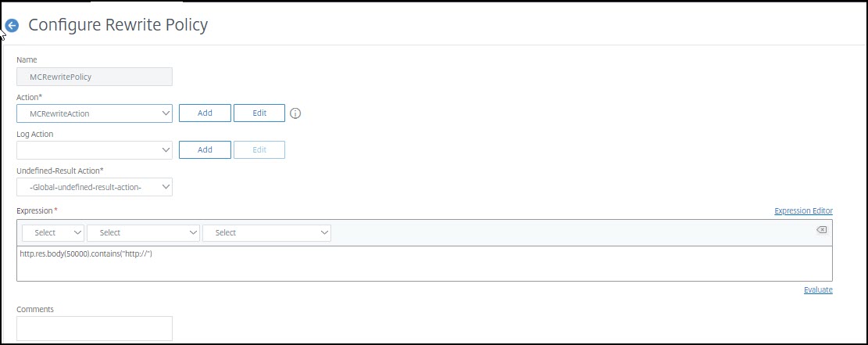
Task: Click the Name field MCRewritePolicy
Action: click(x=95, y=77)
